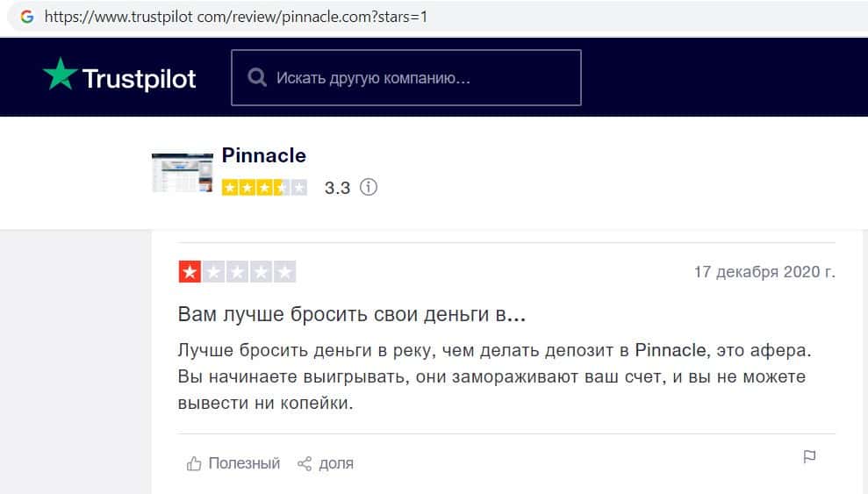The image size is (868, 494).
Task: Mark the review as Полезный
Action: [243, 463]
